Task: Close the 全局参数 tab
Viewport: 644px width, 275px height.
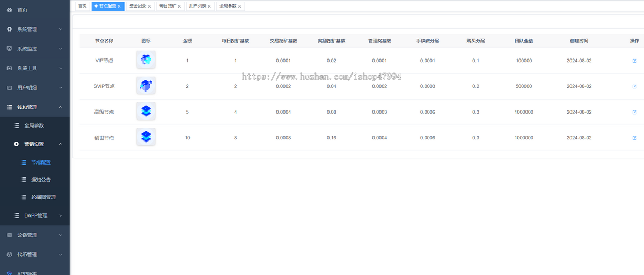Action: point(240,6)
